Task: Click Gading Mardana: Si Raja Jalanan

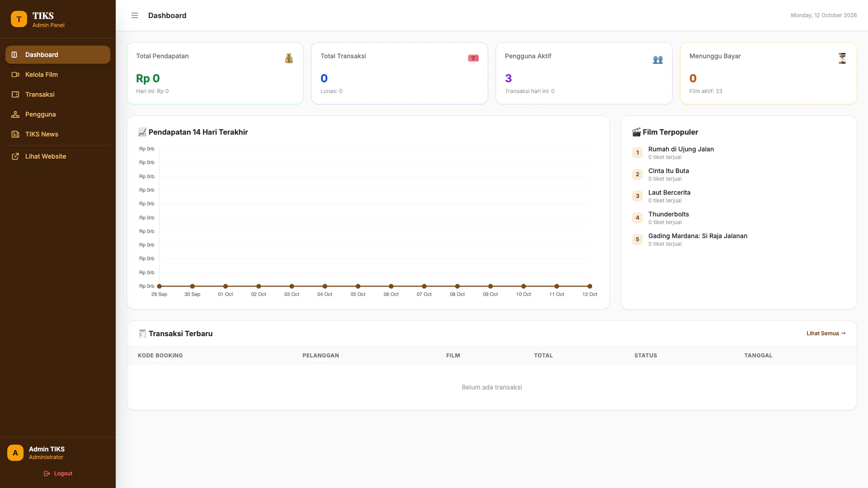Action: click(x=698, y=236)
